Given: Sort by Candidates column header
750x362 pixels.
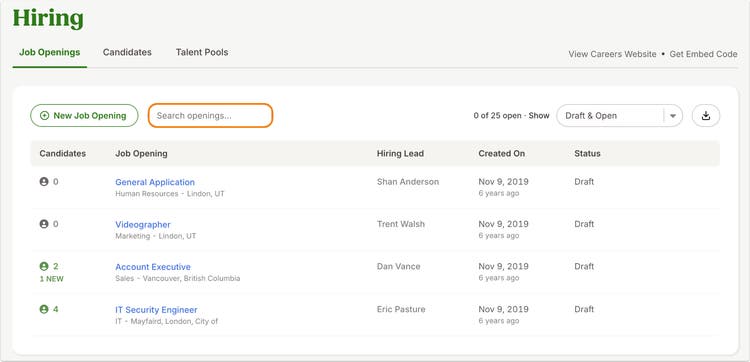Looking at the screenshot, I should (x=63, y=154).
